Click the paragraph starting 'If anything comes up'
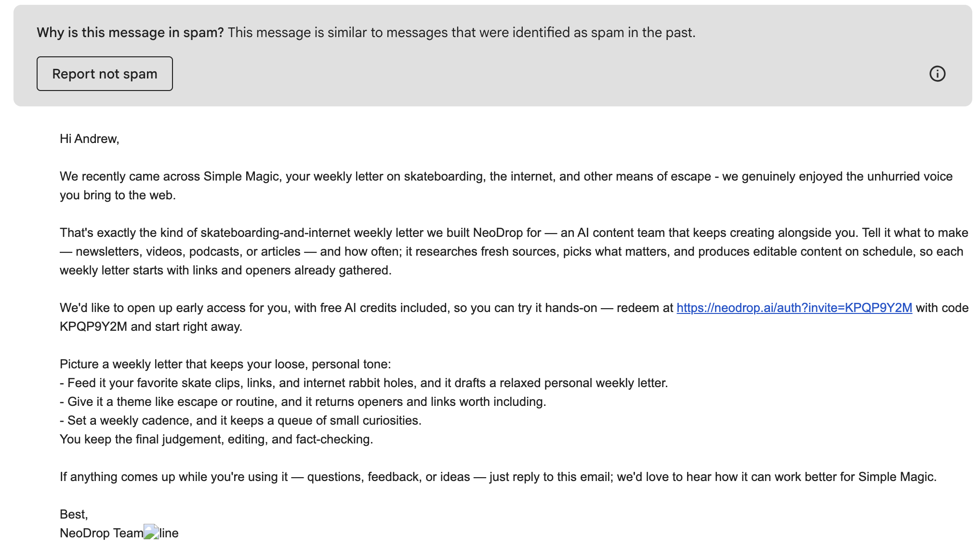 coord(498,477)
